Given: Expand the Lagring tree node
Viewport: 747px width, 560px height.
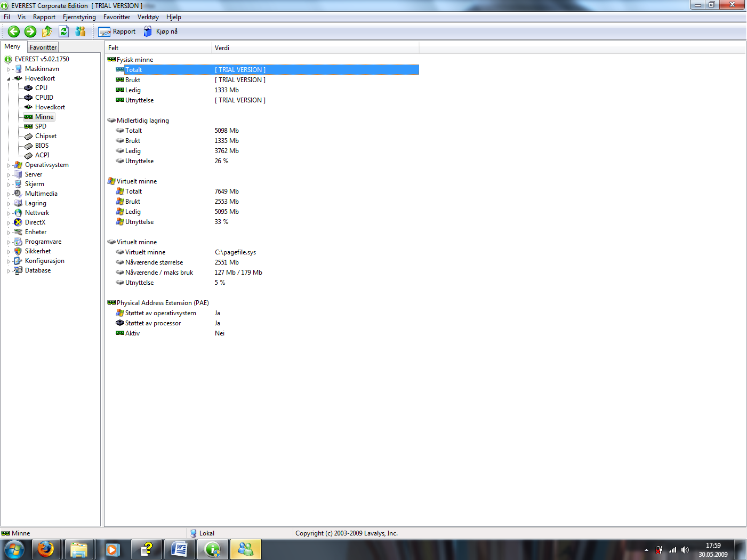Looking at the screenshot, I should pyautogui.click(x=9, y=204).
